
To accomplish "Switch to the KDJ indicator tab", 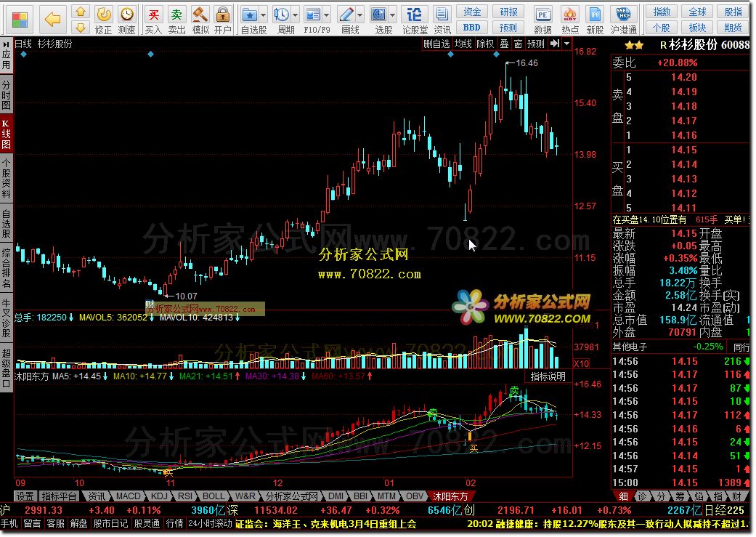I will coord(160,496).
